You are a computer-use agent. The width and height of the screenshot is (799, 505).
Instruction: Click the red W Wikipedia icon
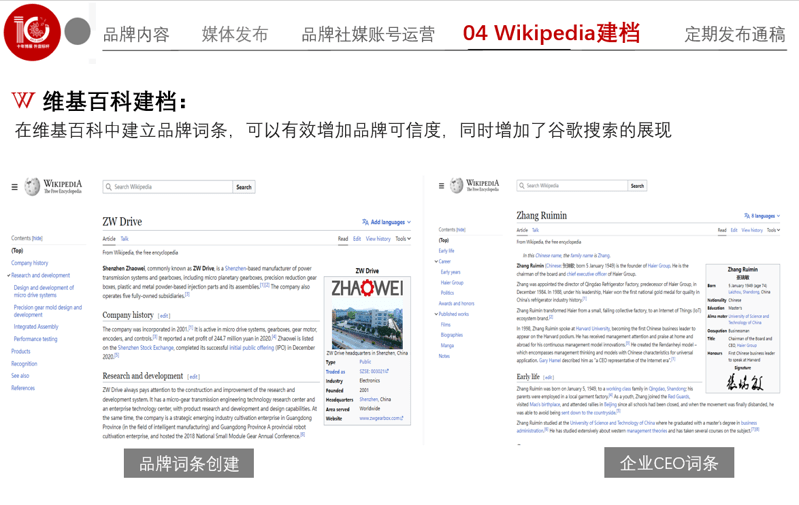tap(23, 100)
